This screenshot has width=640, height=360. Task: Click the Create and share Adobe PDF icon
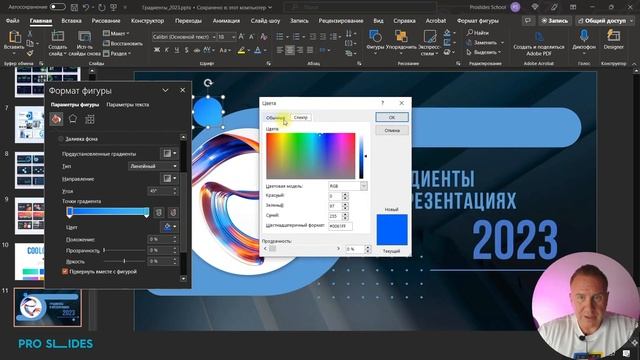[539, 38]
